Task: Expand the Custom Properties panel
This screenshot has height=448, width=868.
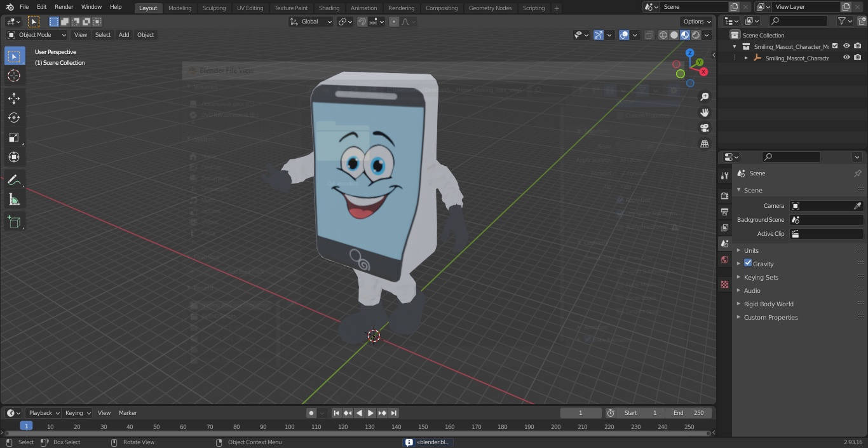Action: coord(771,317)
